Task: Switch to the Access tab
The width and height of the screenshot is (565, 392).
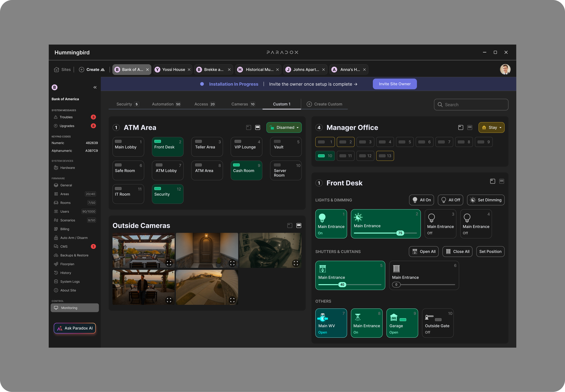Action: [x=205, y=104]
